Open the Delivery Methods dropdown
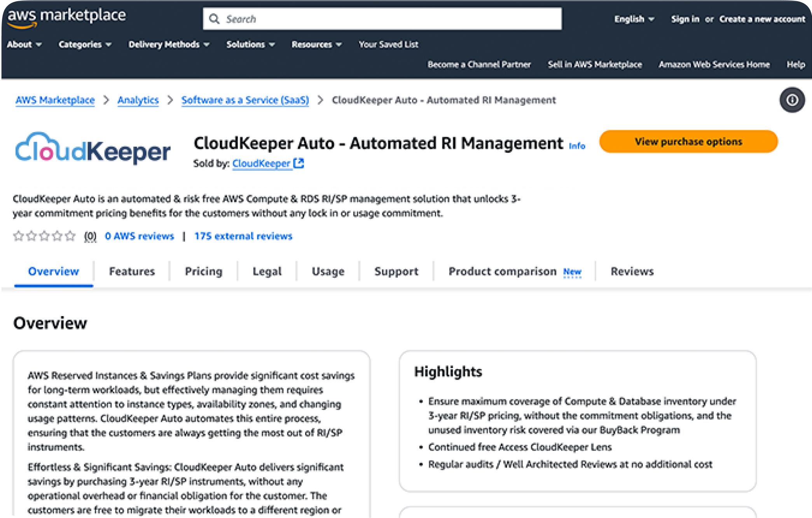812x518 pixels. 169,44
